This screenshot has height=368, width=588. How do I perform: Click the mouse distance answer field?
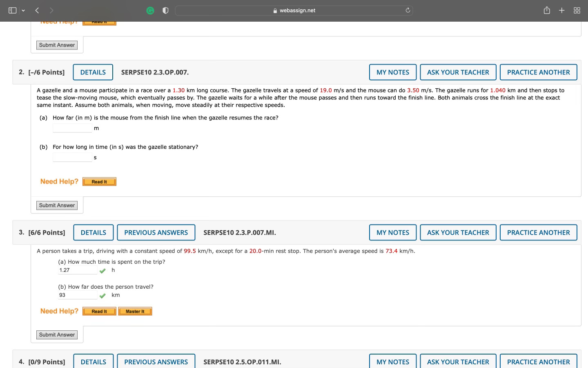pyautogui.click(x=72, y=128)
